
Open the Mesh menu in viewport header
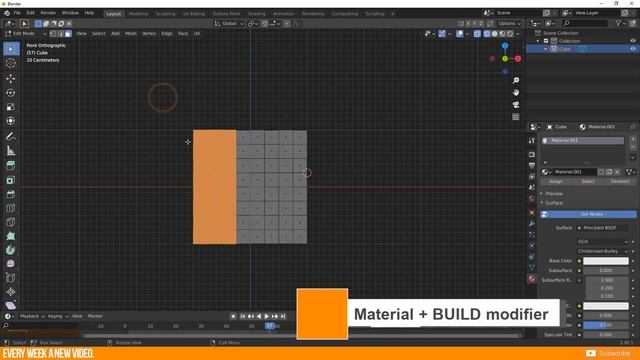coord(131,33)
